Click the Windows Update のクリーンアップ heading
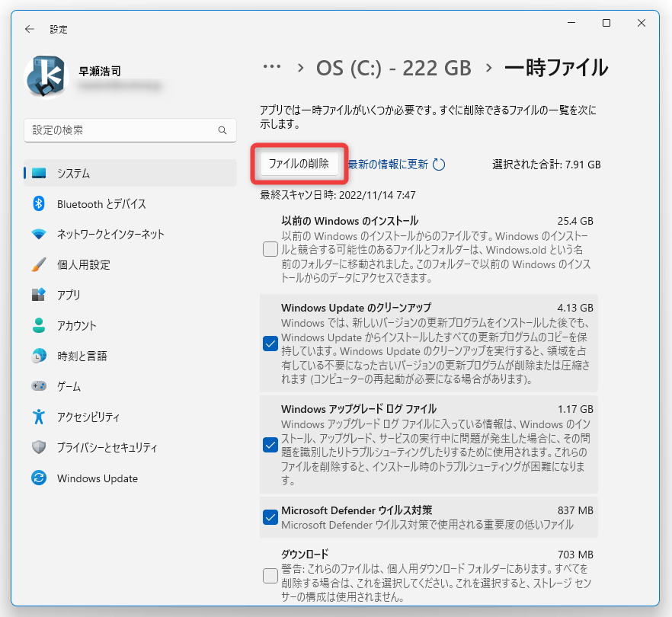Viewport: 672px width, 617px height. (x=356, y=308)
